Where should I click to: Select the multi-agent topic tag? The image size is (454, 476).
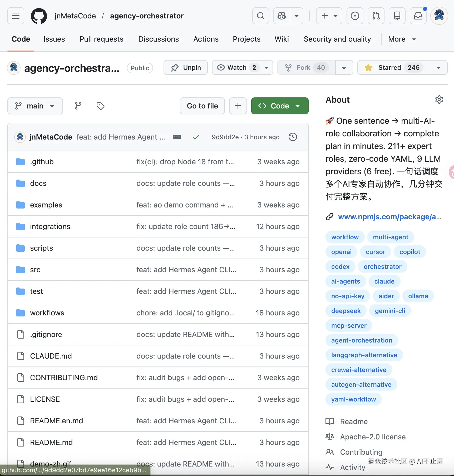(391, 237)
